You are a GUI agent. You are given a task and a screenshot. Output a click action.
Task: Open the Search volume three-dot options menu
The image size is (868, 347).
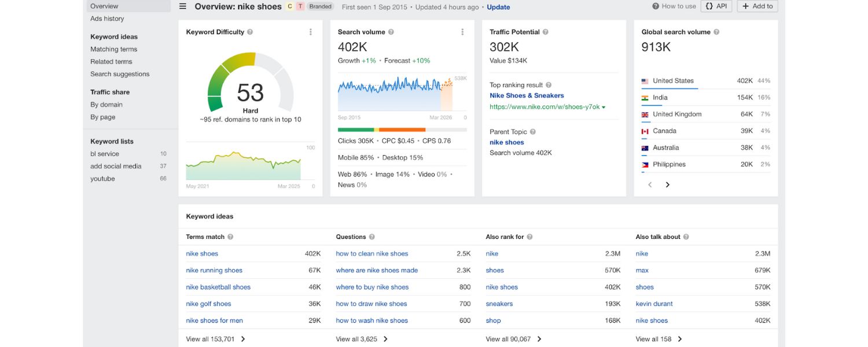tap(462, 32)
